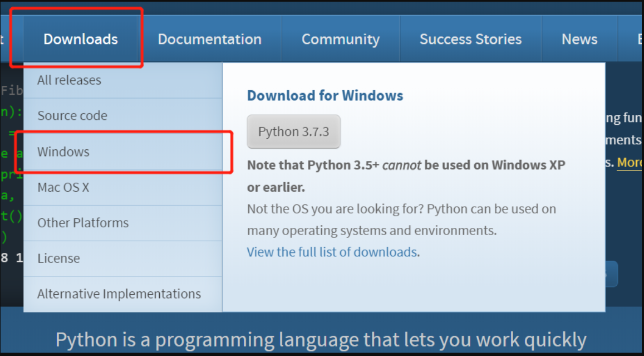Select the News nav tab
Image resolution: width=644 pixels, height=356 pixels.
click(579, 39)
